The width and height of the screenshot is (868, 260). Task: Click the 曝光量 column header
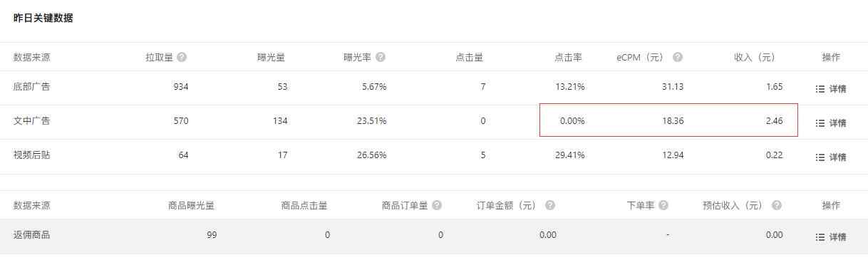tap(272, 57)
